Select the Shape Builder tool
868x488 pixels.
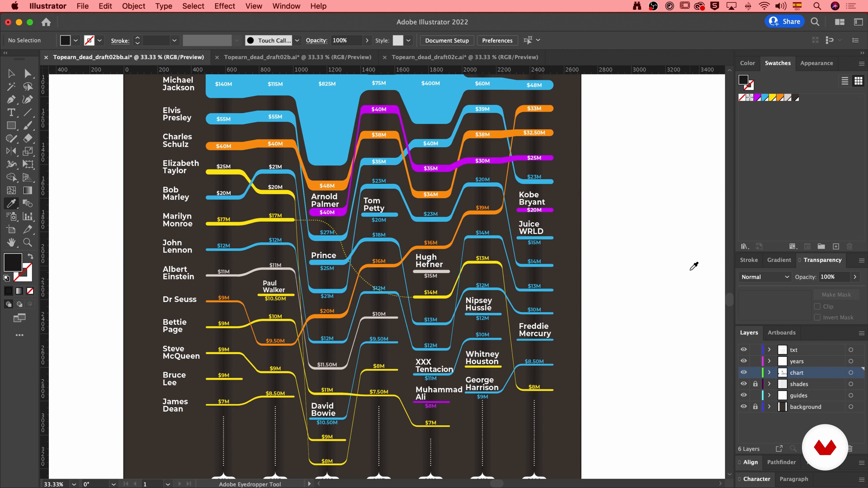point(11,177)
